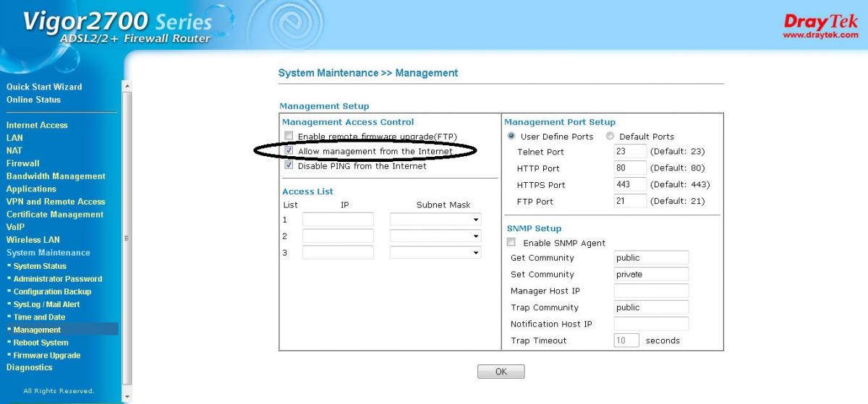868x404 pixels.
Task: Open Firmware Upgrade page
Action: [47, 356]
